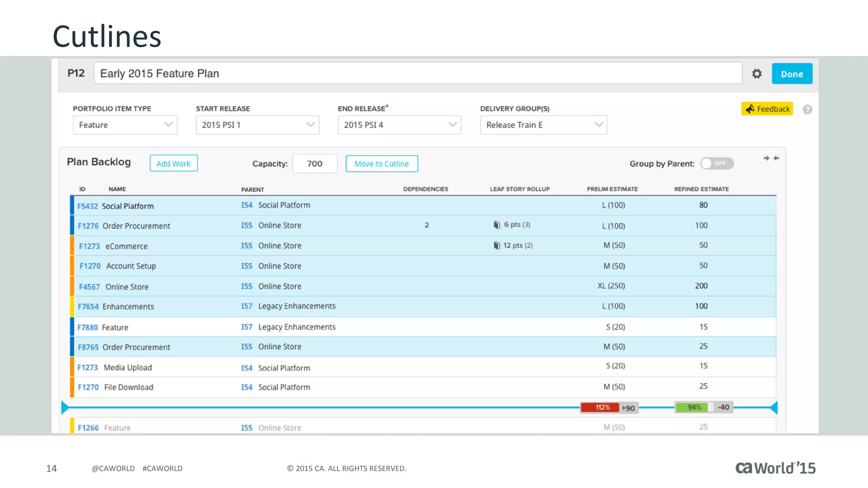Expand the Start Release dropdown
Viewport: 868px width, 488px height.
(257, 125)
